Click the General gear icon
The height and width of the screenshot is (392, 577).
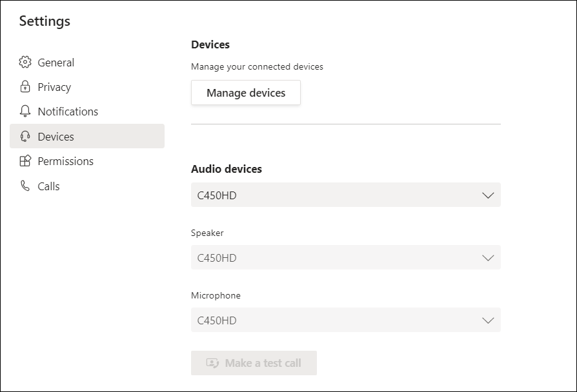click(25, 62)
